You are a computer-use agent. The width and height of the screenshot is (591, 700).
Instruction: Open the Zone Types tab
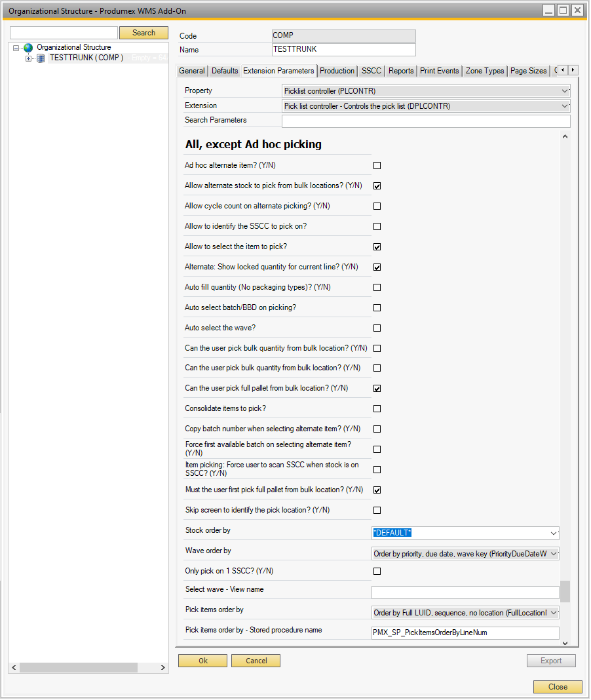pos(485,71)
